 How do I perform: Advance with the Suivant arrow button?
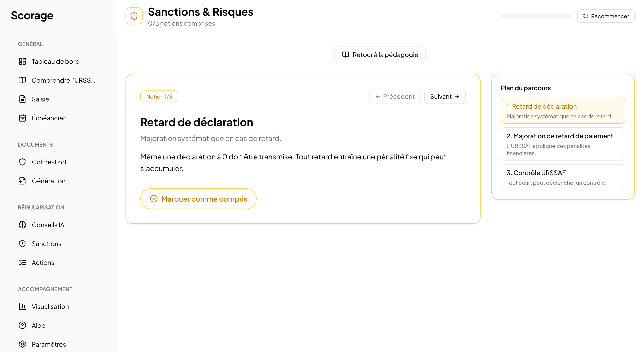(445, 96)
